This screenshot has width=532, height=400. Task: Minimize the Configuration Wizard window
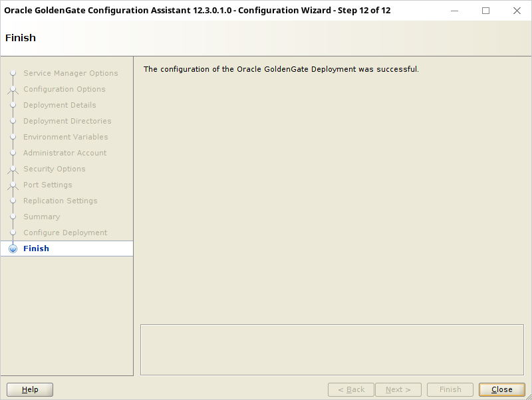tap(454, 11)
